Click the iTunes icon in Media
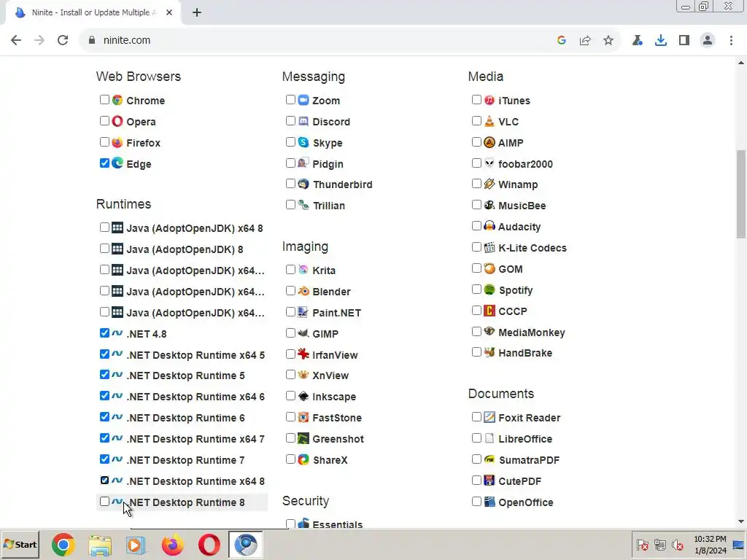The width and height of the screenshot is (747, 560). coord(489,100)
